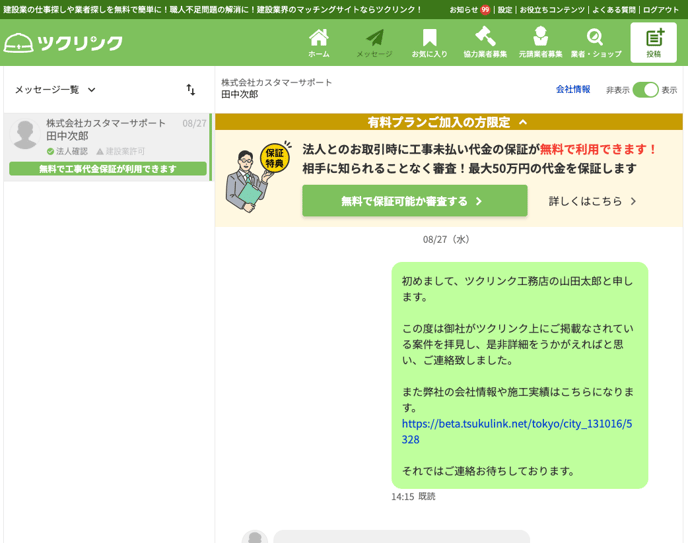
Task: Open 業者・ショップ search icon
Action: [x=596, y=43]
